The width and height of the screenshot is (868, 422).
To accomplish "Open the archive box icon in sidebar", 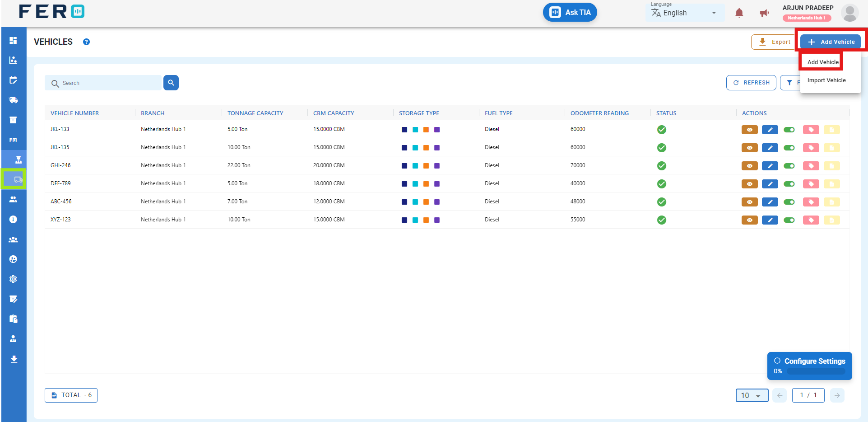I will click(x=13, y=120).
